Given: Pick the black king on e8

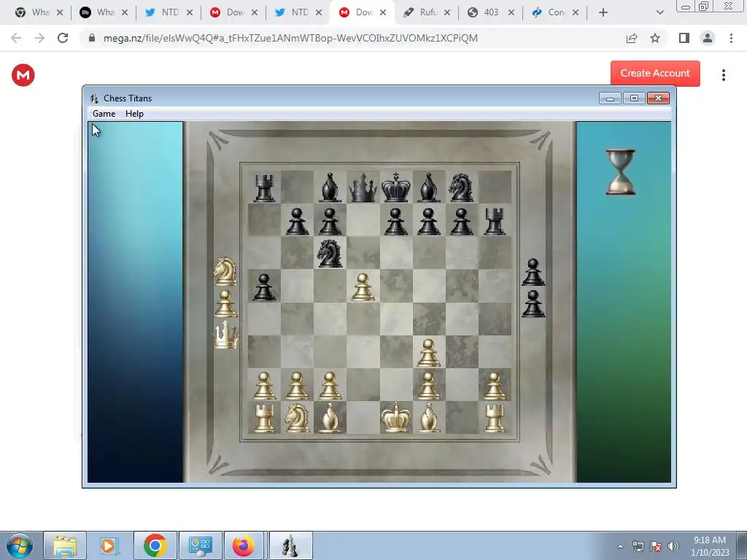Looking at the screenshot, I should (396, 187).
